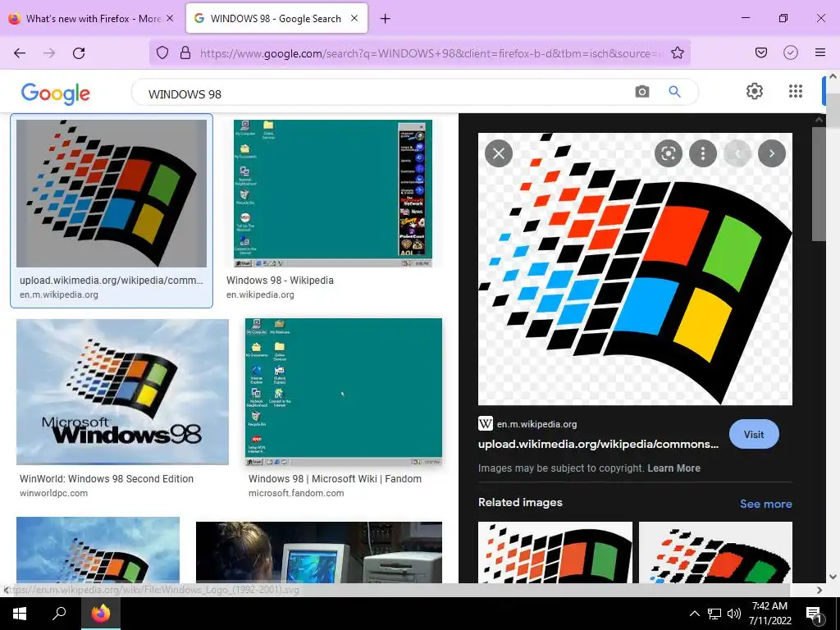This screenshot has height=630, width=840.
Task: Search inside image with Lens icon
Action: (668, 153)
